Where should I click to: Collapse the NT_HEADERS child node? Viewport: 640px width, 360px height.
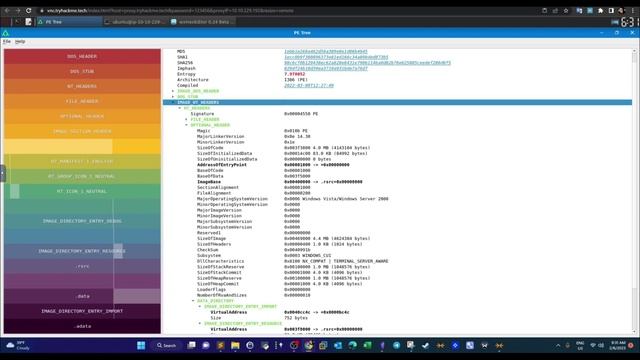(180, 108)
